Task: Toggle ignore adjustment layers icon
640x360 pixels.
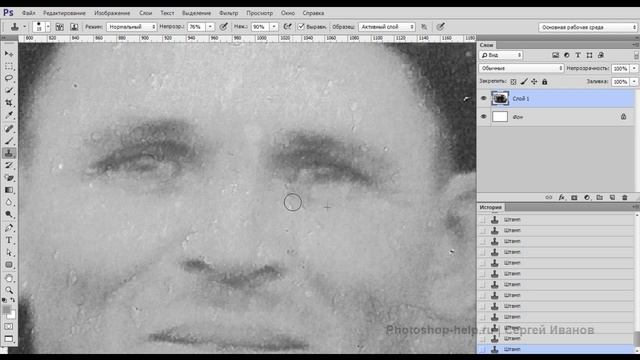Action: pyautogui.click(x=424, y=27)
